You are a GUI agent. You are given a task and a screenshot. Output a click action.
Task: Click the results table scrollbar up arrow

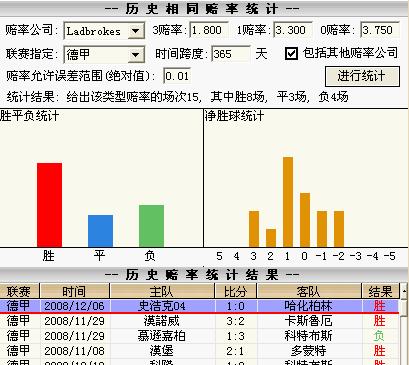pos(404,288)
